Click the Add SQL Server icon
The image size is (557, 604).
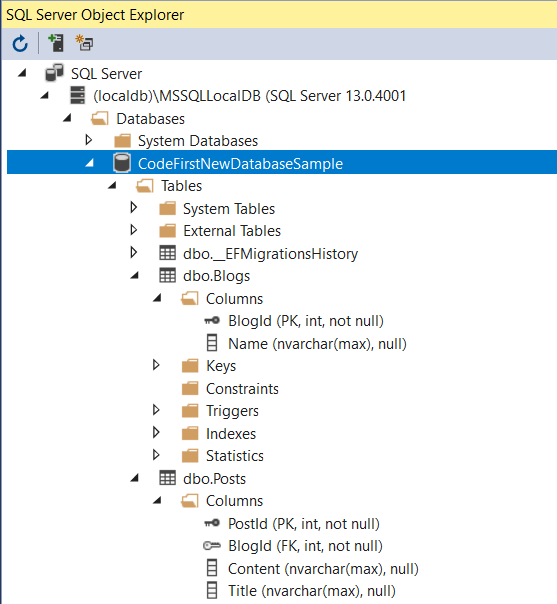click(56, 43)
